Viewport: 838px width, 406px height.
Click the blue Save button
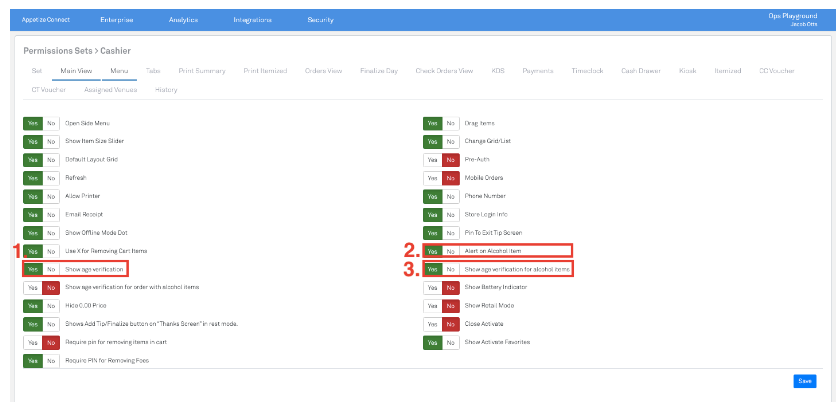click(804, 381)
